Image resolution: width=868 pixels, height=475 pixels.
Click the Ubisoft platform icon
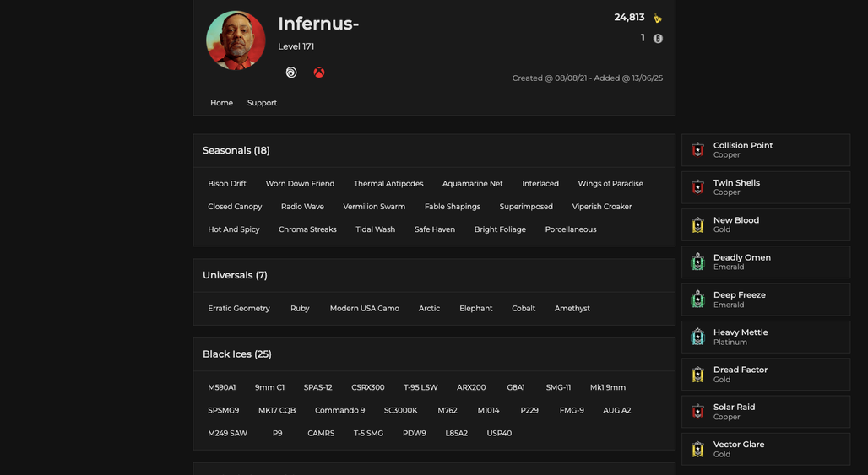291,73
